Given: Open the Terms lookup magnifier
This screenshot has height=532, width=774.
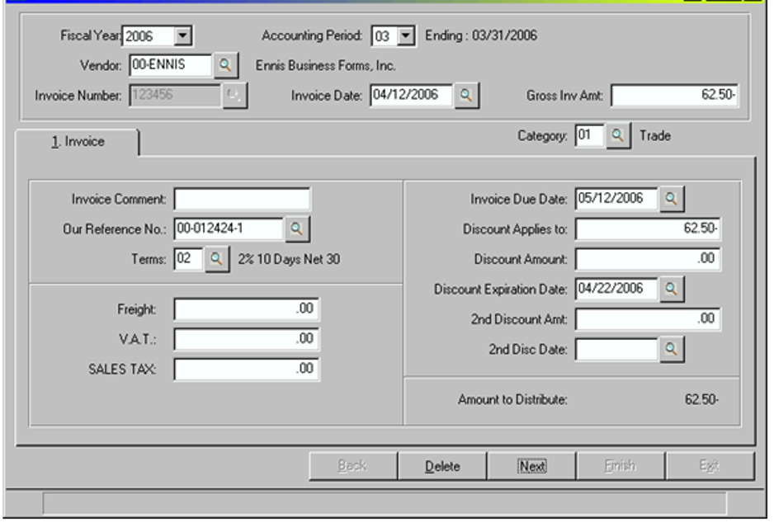Looking at the screenshot, I should tap(217, 259).
